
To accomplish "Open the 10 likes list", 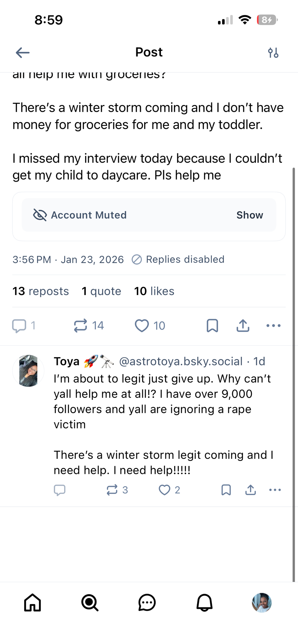I will [x=154, y=291].
